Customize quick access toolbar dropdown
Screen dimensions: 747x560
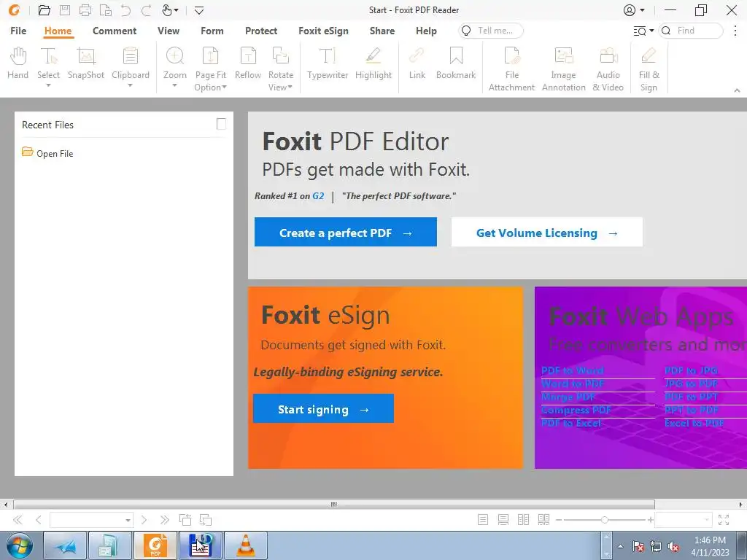click(x=199, y=10)
